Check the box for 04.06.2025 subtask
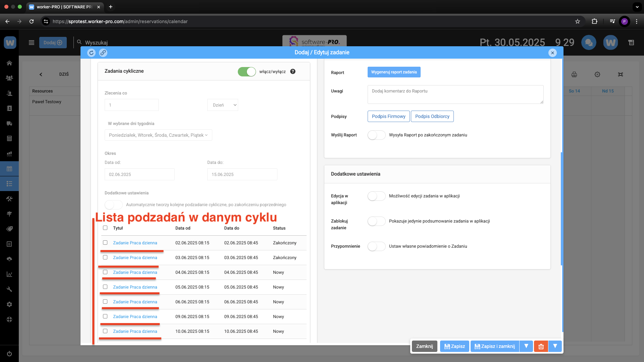 [105, 272]
